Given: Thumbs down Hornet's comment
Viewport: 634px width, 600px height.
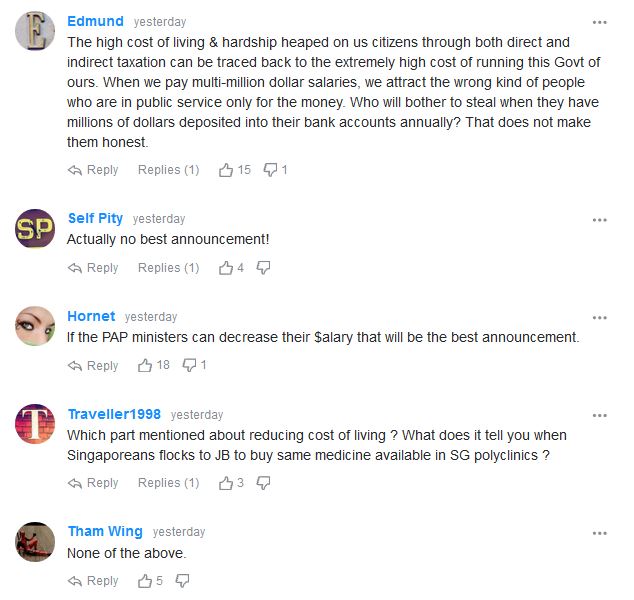Looking at the screenshot, I should 189,366.
